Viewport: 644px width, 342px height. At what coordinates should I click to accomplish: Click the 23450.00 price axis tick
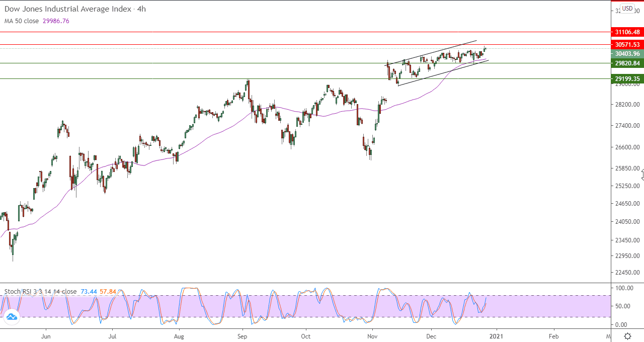[627, 240]
